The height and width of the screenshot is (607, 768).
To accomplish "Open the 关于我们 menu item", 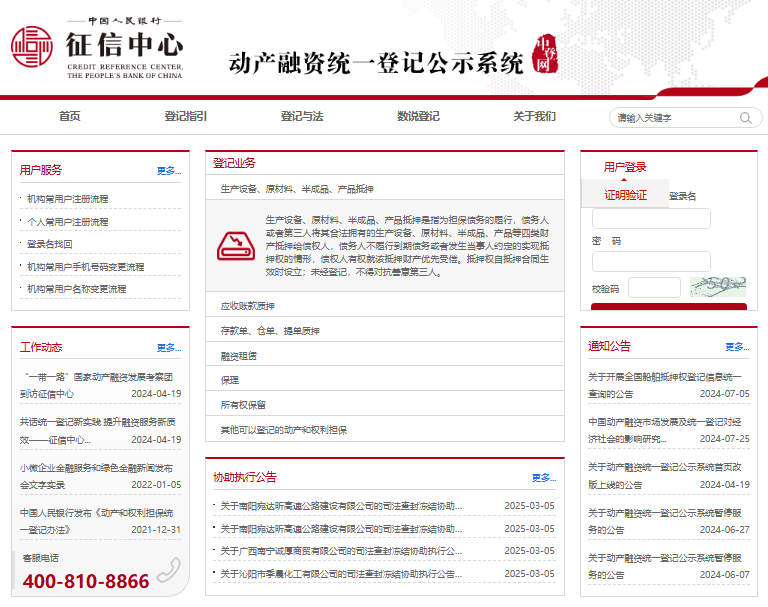I will pyautogui.click(x=534, y=117).
